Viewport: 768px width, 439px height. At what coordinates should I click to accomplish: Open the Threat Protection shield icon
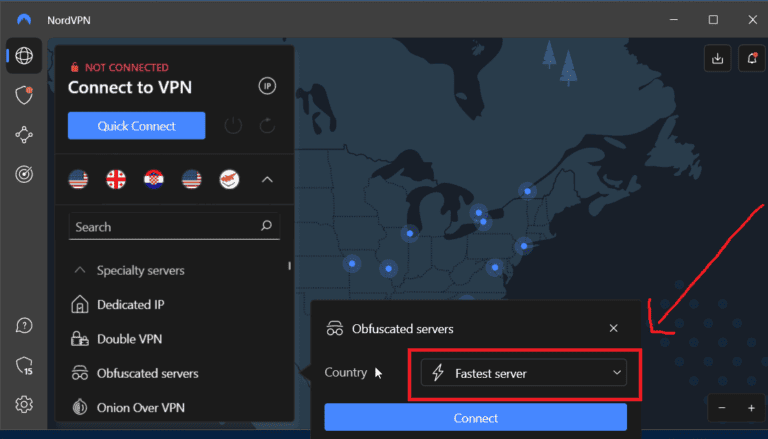[24, 95]
